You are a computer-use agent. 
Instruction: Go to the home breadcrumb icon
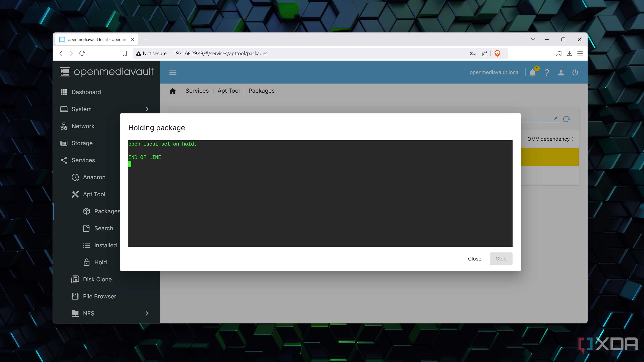173,91
